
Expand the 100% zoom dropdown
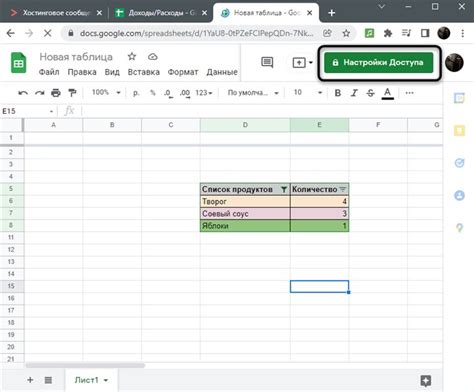(106, 92)
